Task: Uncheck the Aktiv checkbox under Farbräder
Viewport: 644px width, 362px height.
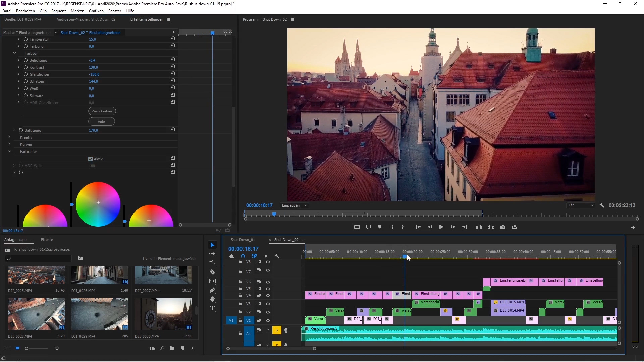Action: (x=91, y=159)
